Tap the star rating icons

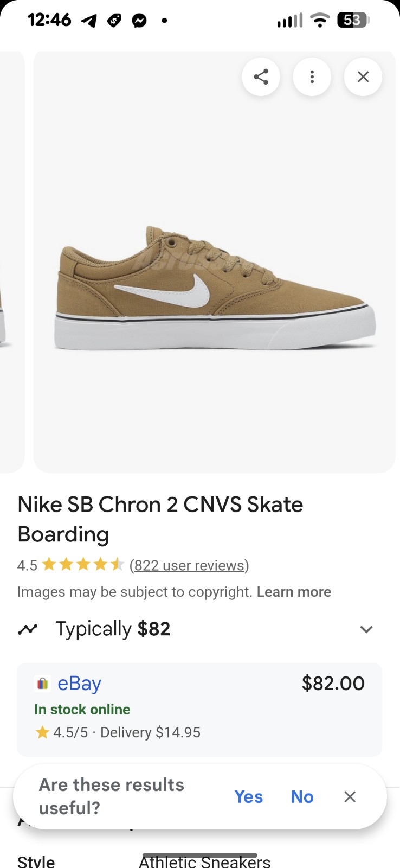point(83,565)
